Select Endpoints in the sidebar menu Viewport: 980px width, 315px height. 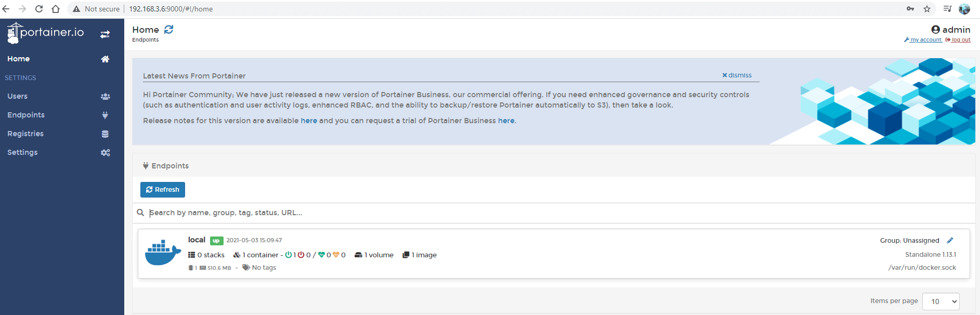(x=26, y=115)
